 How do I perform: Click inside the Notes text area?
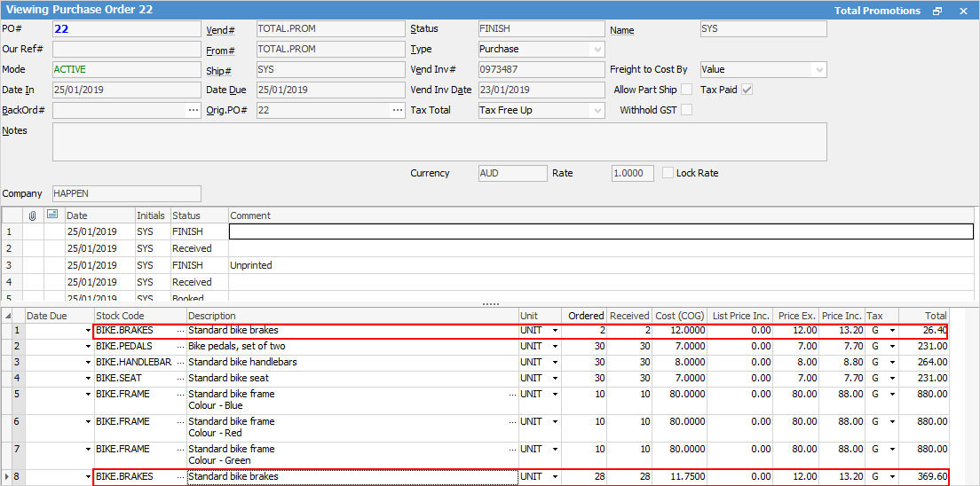point(439,142)
